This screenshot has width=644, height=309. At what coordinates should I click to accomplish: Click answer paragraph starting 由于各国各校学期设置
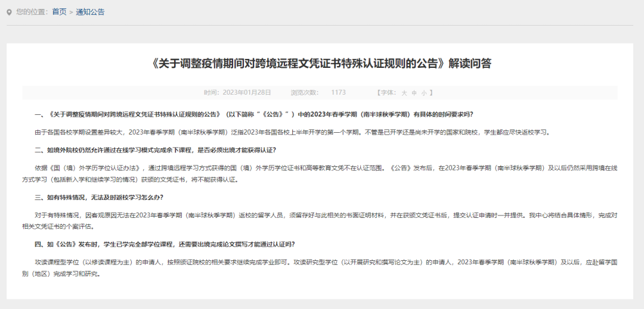point(292,132)
